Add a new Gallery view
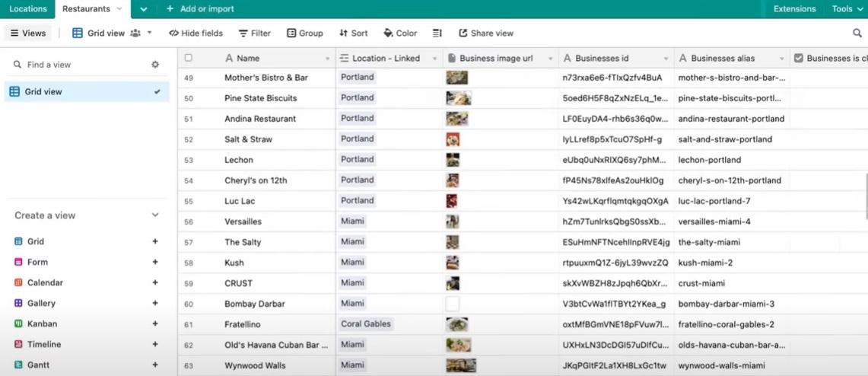This screenshot has width=868, height=376. (x=155, y=303)
